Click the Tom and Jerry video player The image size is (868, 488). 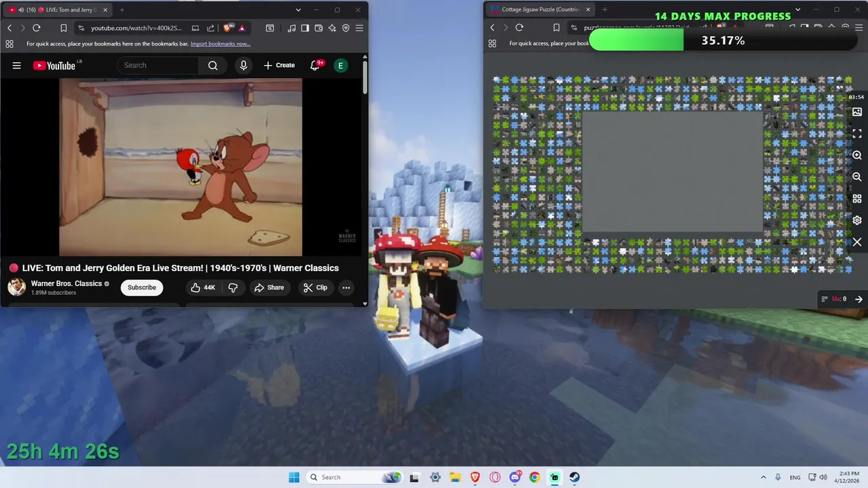(x=180, y=167)
